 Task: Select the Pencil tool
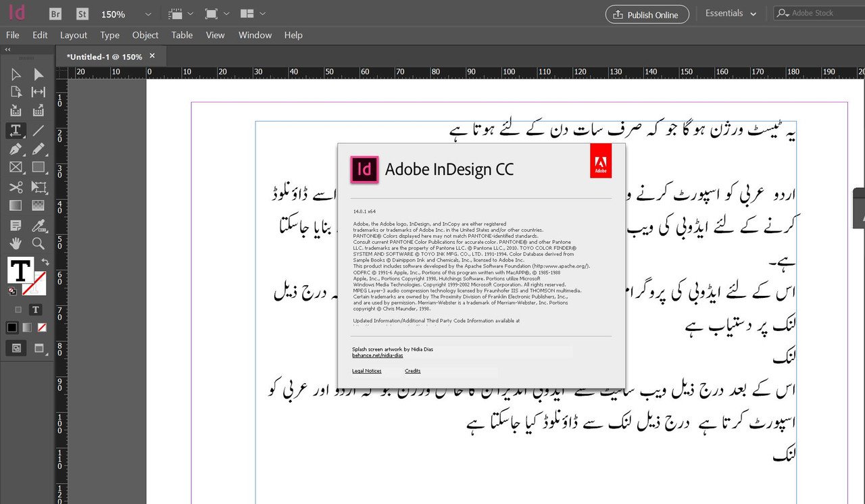[x=39, y=149]
